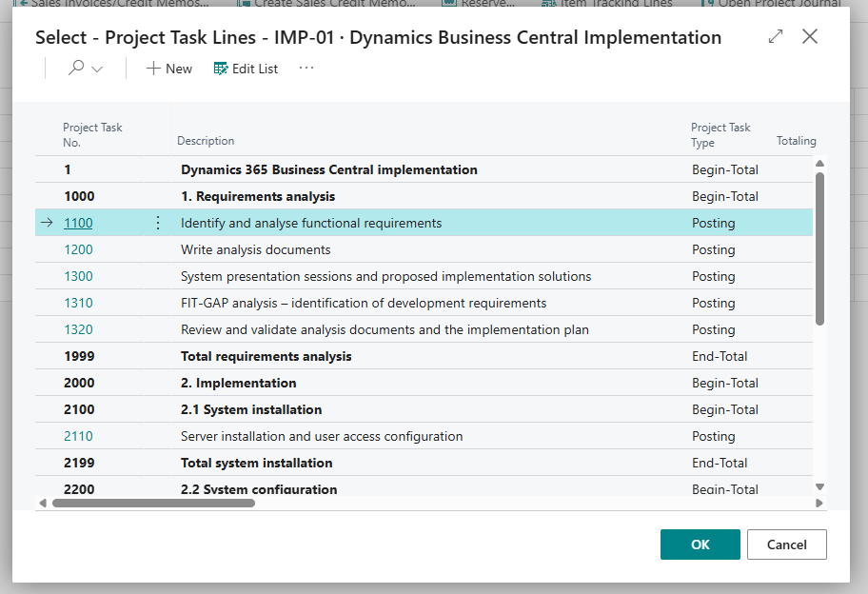Image resolution: width=868 pixels, height=594 pixels.
Task: Open task number 1100 link
Action: point(78,223)
